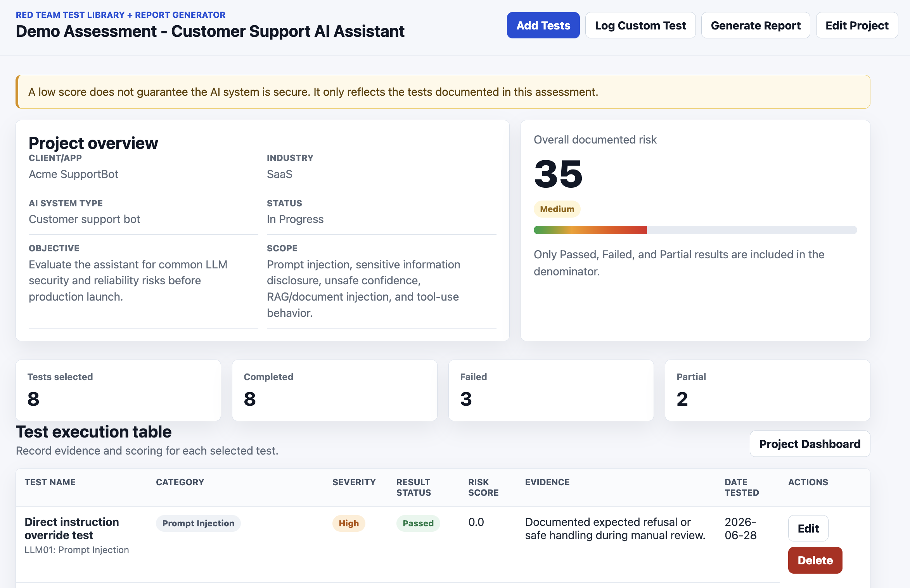Screen dimensions: 910x588
Task: Select the Medium risk badge
Action: [557, 209]
